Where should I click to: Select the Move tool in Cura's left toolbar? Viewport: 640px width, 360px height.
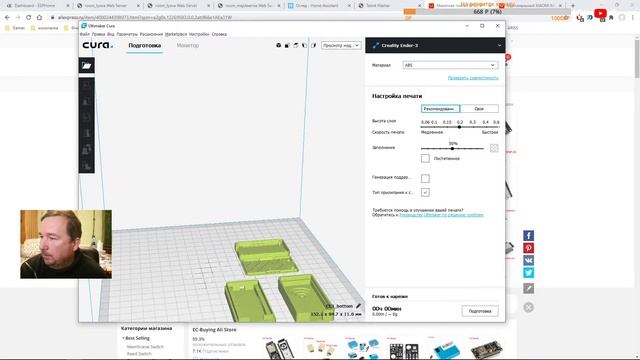tap(87, 85)
